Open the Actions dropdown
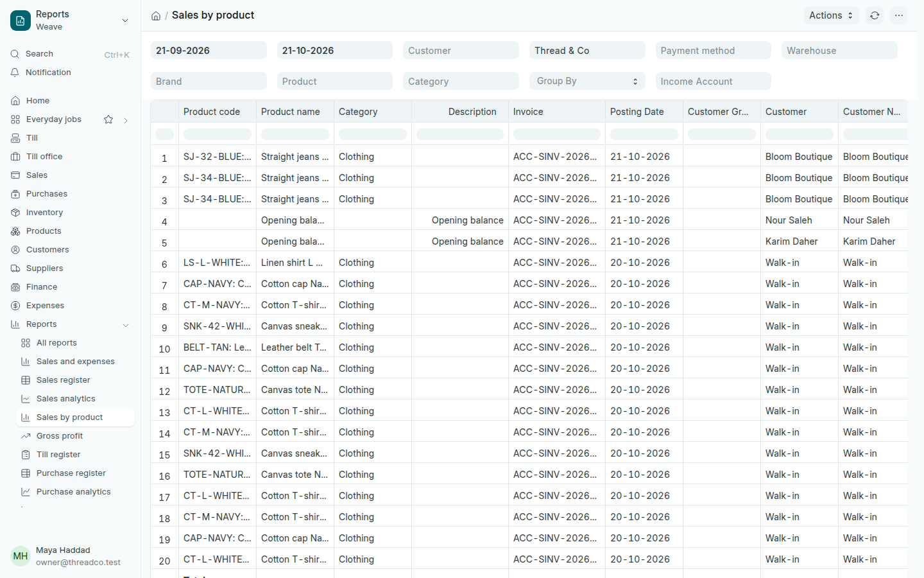 pos(831,15)
